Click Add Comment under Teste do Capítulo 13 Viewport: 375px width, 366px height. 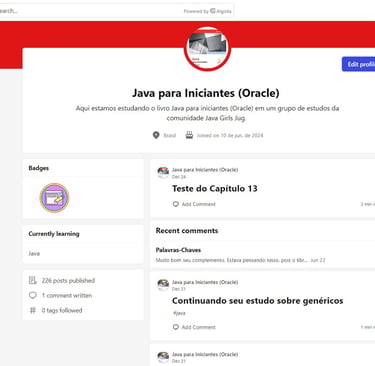[194, 204]
